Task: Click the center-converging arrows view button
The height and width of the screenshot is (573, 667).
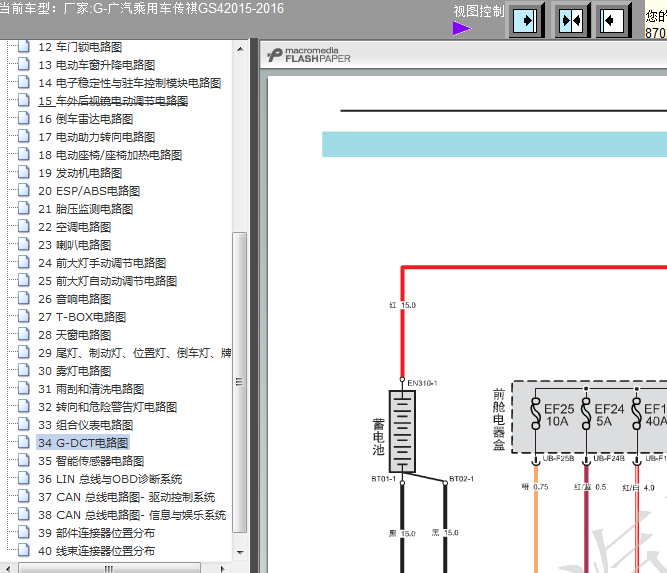Action: (572, 20)
